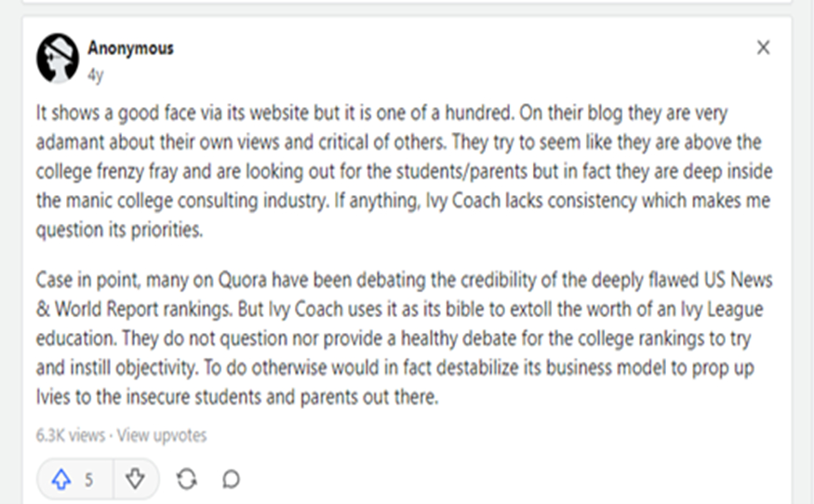Click the upvote count number 5
The height and width of the screenshot is (504, 814).
tap(89, 480)
